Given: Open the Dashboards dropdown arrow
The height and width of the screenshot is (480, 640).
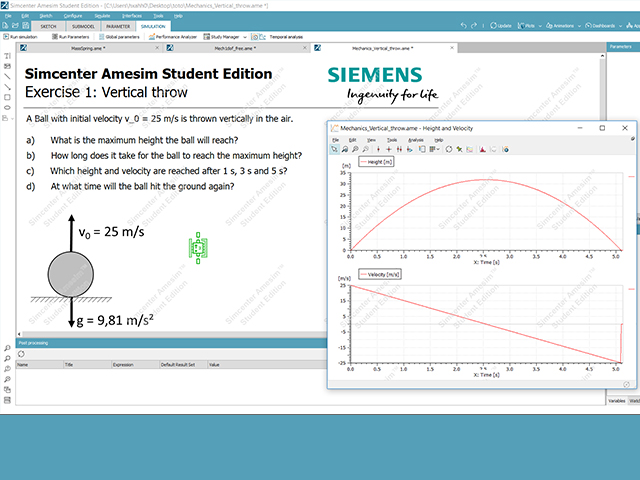Looking at the screenshot, I should click(620, 26).
